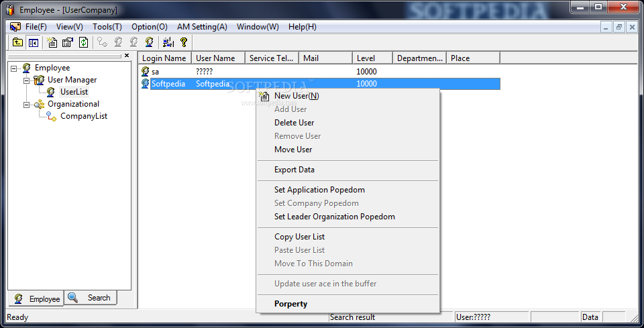Click the yellow question mark help icon

click(x=184, y=42)
